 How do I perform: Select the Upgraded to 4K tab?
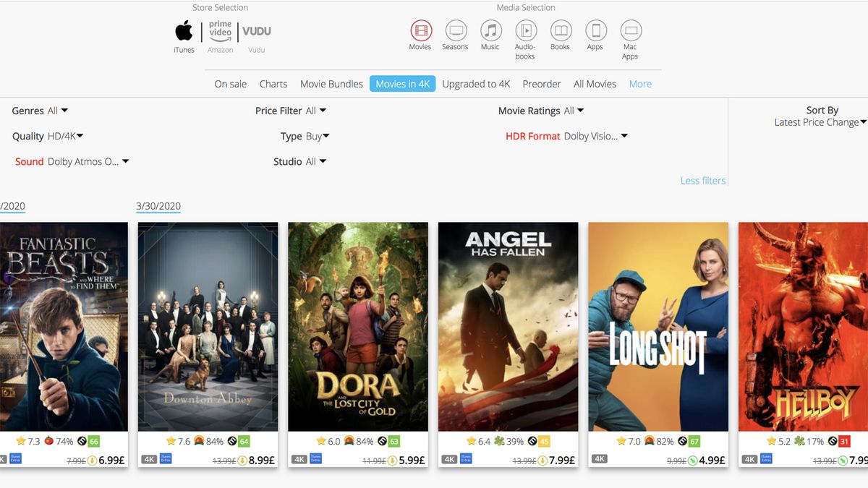click(x=476, y=84)
